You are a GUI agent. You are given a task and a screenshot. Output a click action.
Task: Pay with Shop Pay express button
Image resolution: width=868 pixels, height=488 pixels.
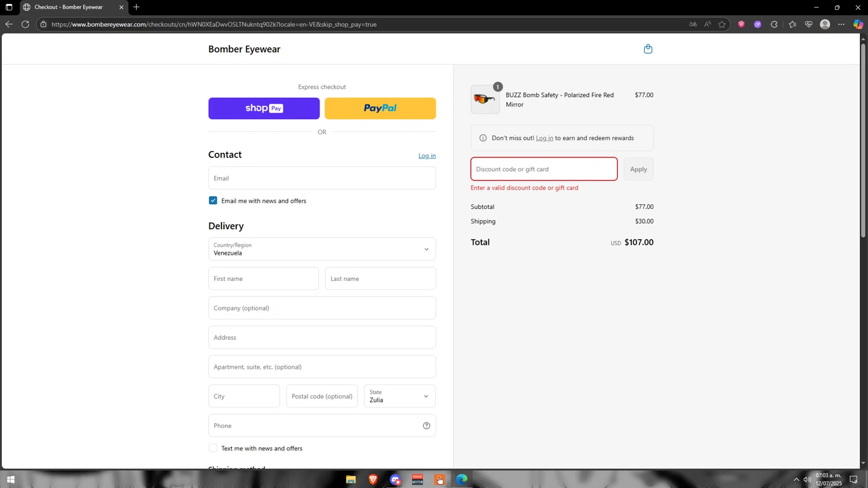point(264,109)
